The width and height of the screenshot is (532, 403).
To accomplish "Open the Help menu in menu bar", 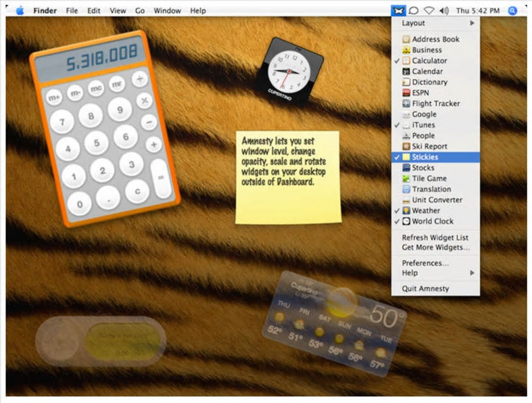I will 198,10.
